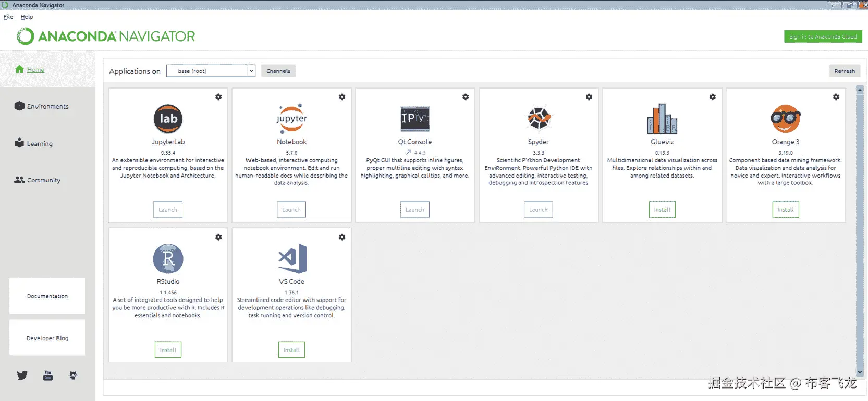This screenshot has height=401, width=868.
Task: Open the Help menu
Action: click(x=27, y=17)
